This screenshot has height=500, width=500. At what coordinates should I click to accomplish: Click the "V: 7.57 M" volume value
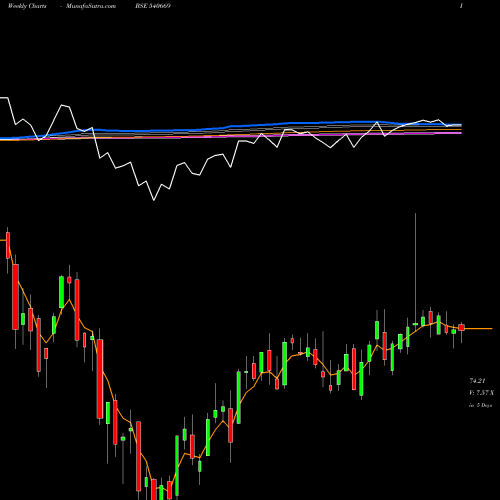(481, 393)
